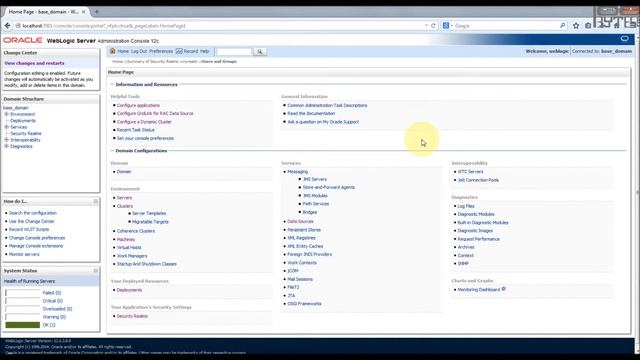The width and height of the screenshot is (640, 360).
Task: Open Recent Task Status link
Action: click(x=136, y=130)
